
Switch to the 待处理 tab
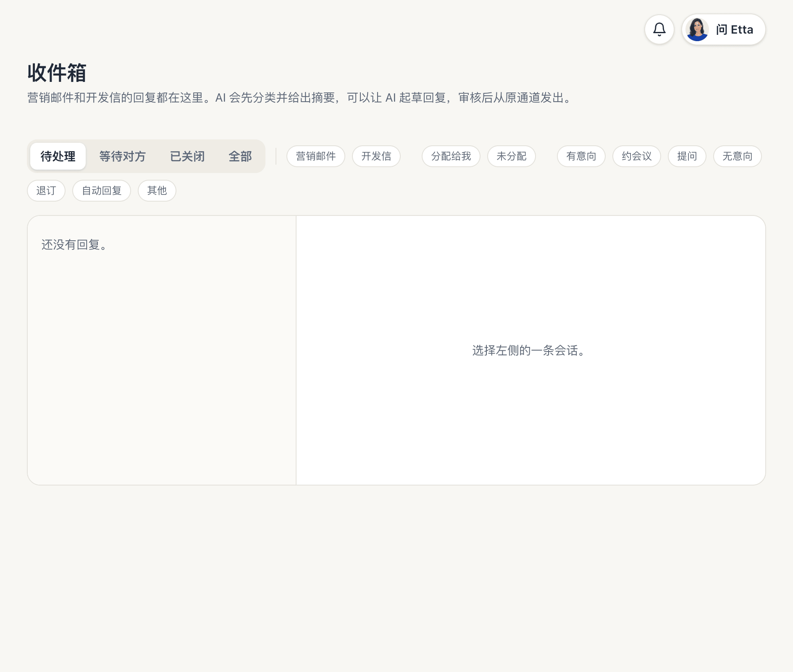coord(58,156)
